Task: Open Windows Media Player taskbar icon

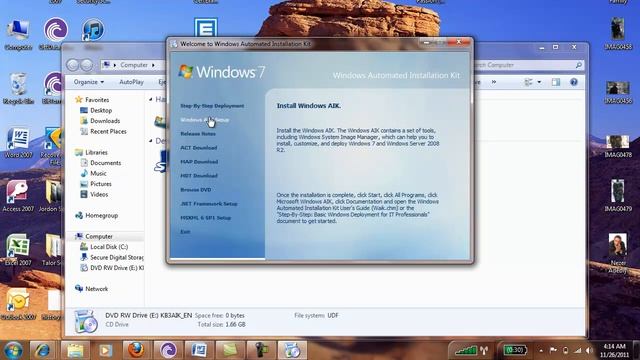Action: [106, 350]
